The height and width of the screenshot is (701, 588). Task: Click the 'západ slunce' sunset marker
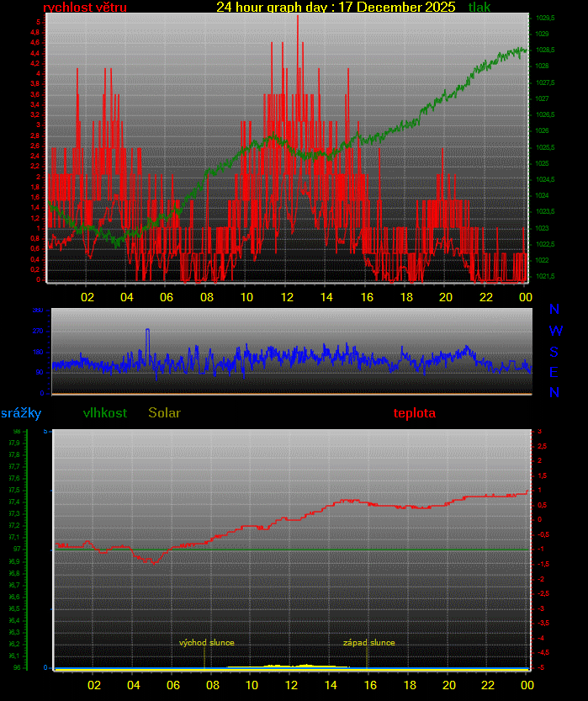[x=368, y=643]
